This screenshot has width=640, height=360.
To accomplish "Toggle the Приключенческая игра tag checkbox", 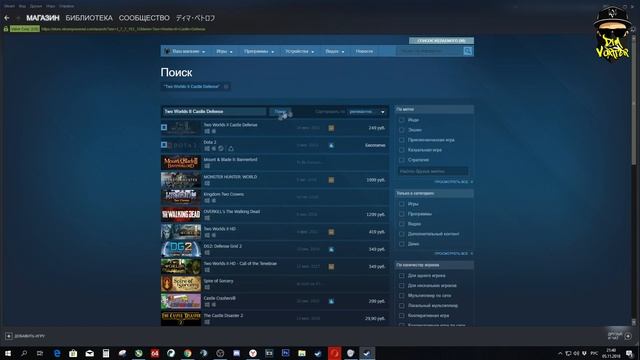I will (x=402, y=140).
